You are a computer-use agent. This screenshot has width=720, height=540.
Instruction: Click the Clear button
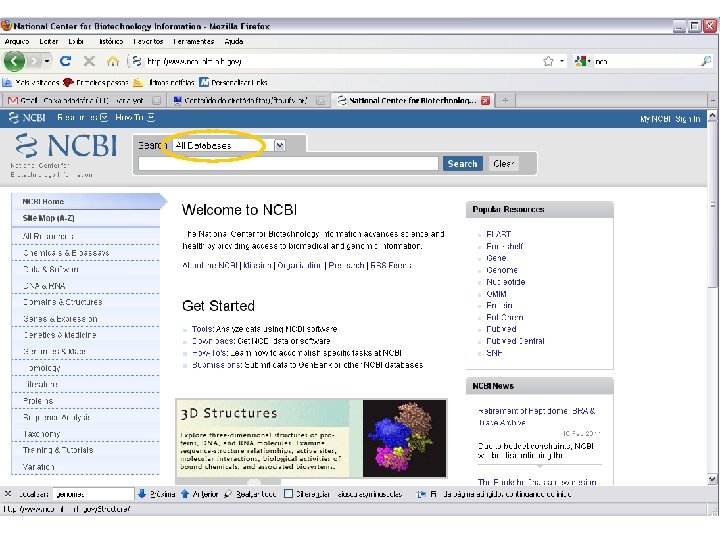point(503,163)
